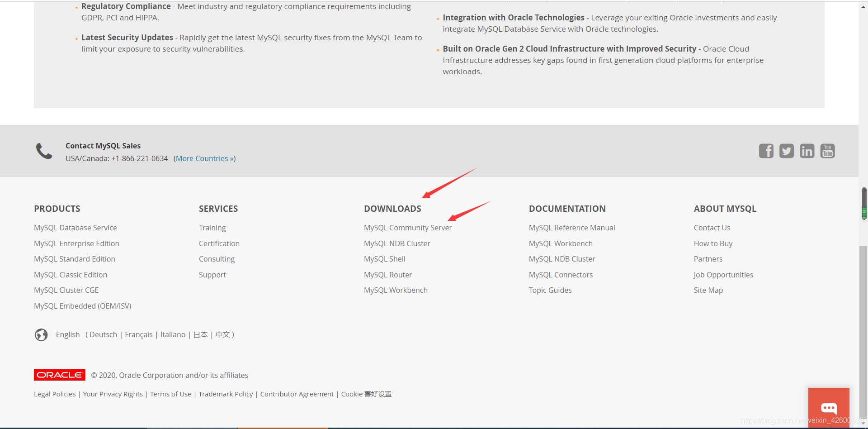Open MySQL Enterprise Edition link

76,243
